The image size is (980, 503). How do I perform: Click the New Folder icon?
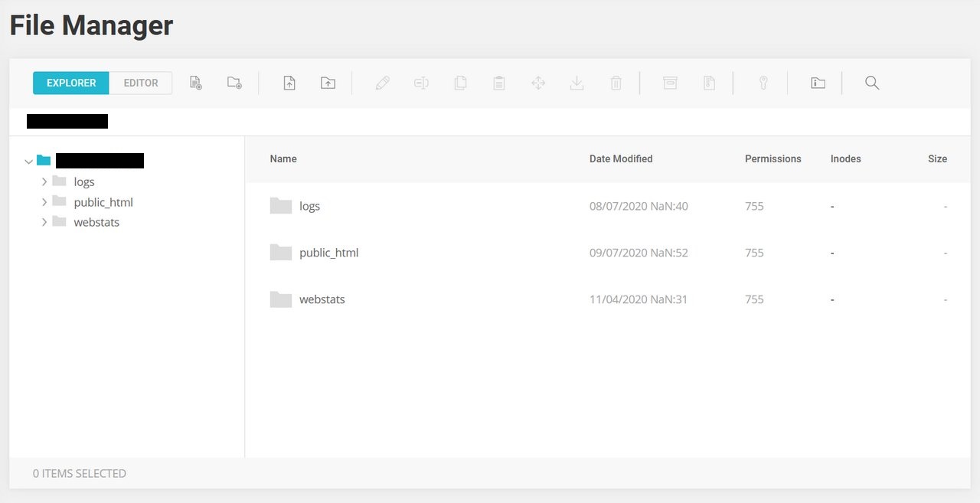click(x=234, y=83)
